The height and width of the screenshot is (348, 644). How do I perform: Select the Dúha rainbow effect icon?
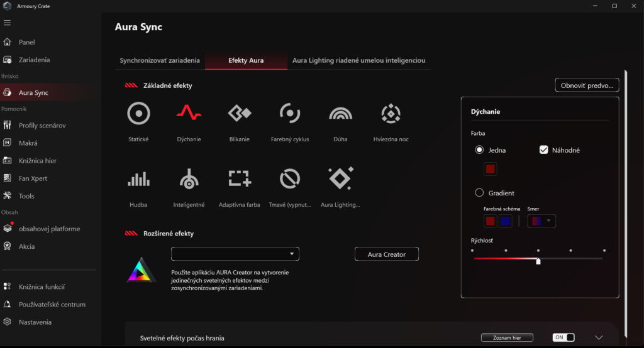click(x=340, y=114)
